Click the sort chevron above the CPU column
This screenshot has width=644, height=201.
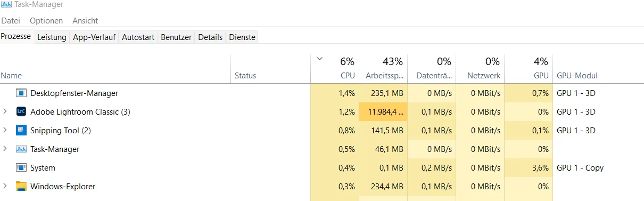[319, 59]
